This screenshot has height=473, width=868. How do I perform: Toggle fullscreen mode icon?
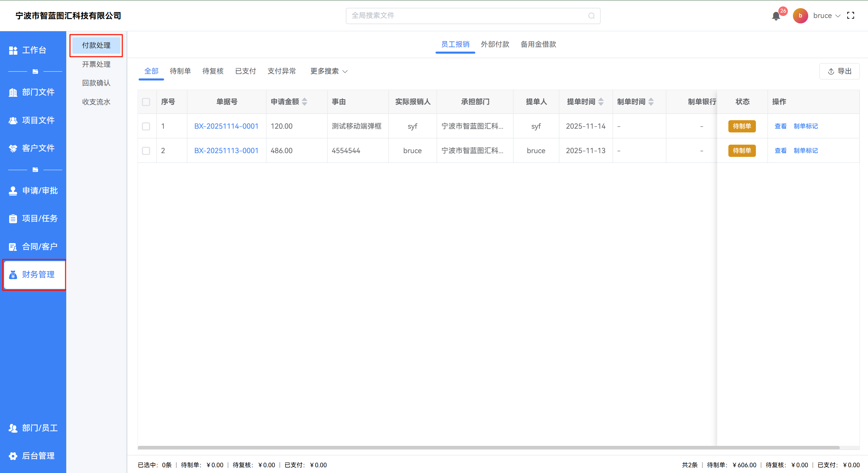(x=851, y=16)
